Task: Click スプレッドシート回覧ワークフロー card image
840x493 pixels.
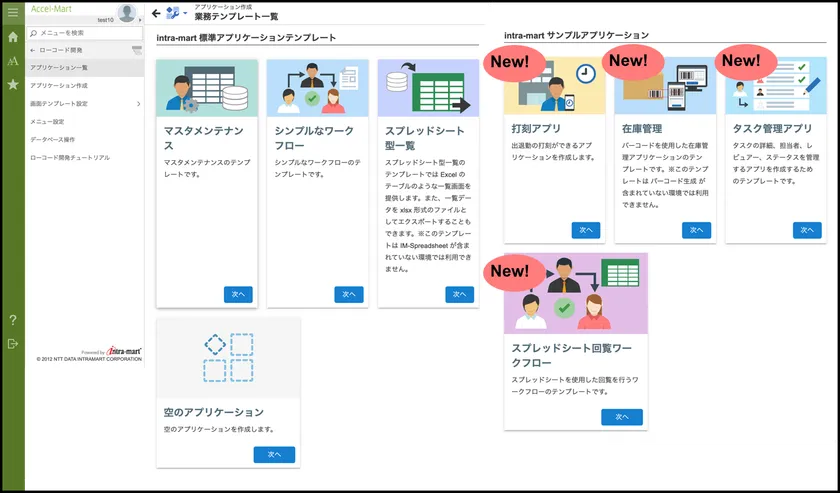Action: coord(576,294)
